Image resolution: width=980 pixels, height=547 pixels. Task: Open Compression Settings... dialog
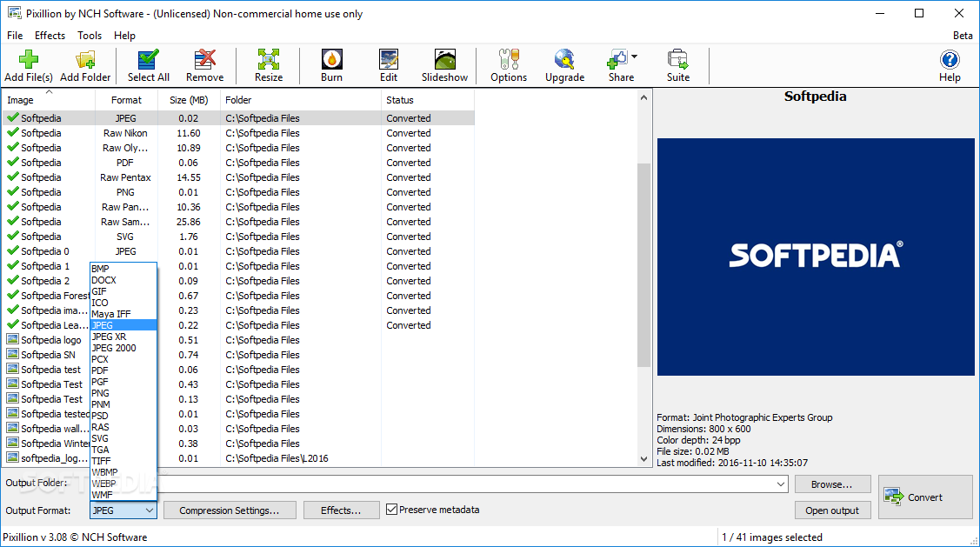pyautogui.click(x=230, y=510)
